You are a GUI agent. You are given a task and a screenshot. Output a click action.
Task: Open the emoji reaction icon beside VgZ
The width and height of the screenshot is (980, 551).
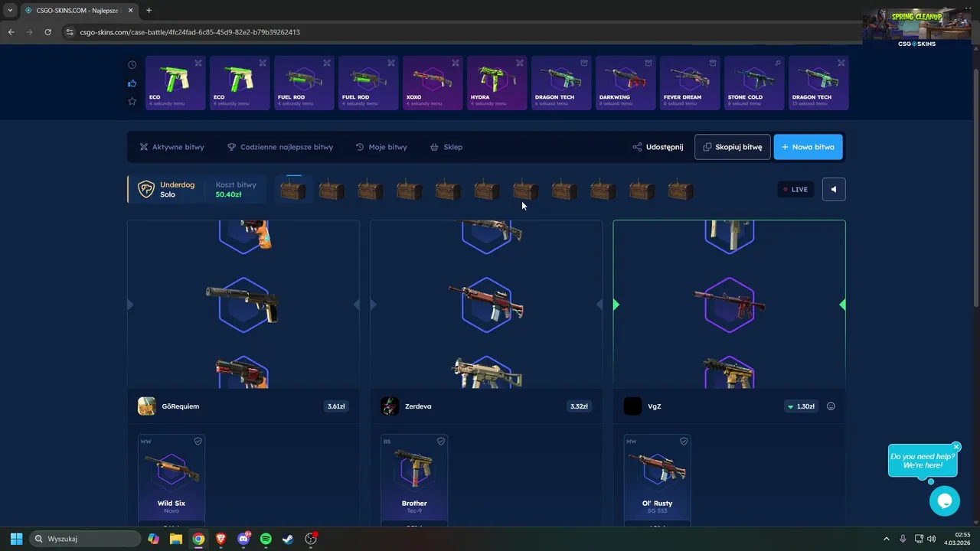point(831,406)
